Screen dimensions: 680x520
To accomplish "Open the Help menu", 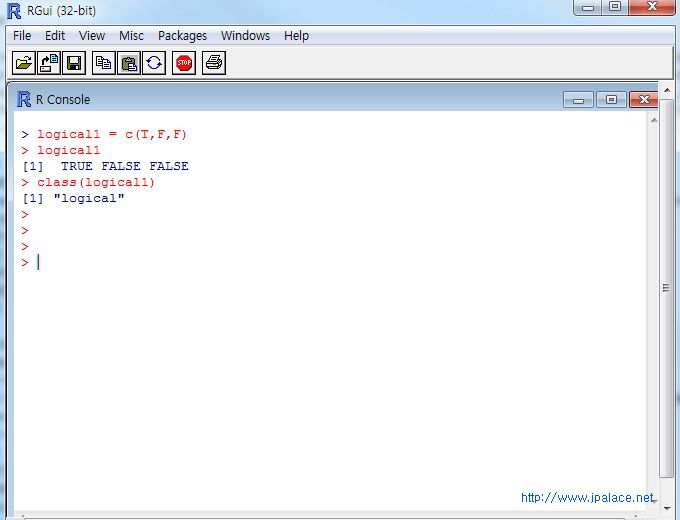I will tap(297, 36).
